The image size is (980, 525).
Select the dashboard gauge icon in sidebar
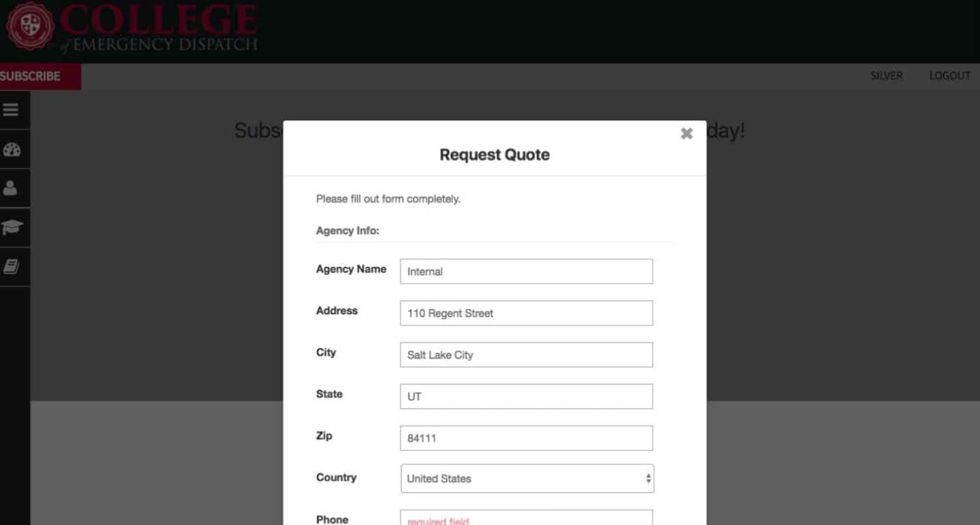click(13, 148)
